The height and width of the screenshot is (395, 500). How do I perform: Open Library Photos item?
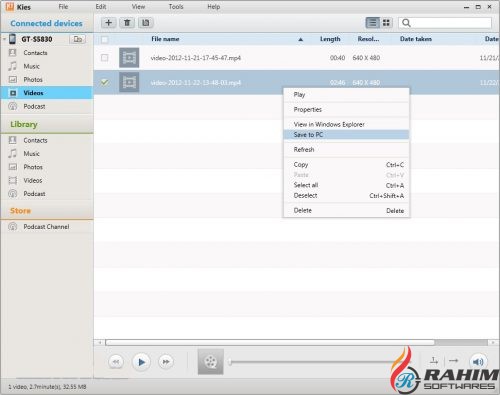point(33,167)
